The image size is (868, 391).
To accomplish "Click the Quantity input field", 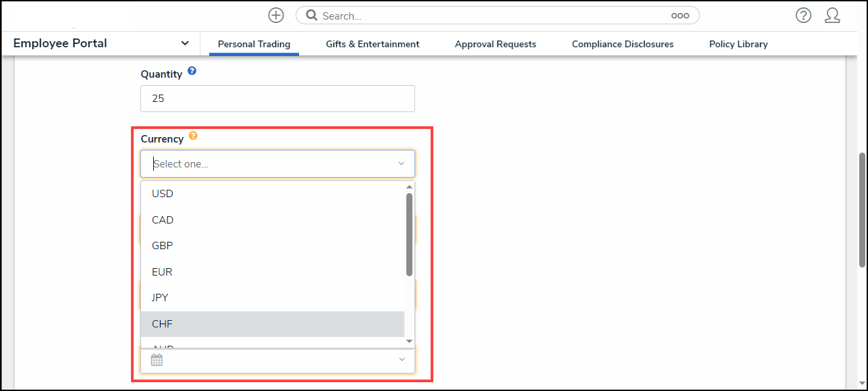I will (277, 99).
